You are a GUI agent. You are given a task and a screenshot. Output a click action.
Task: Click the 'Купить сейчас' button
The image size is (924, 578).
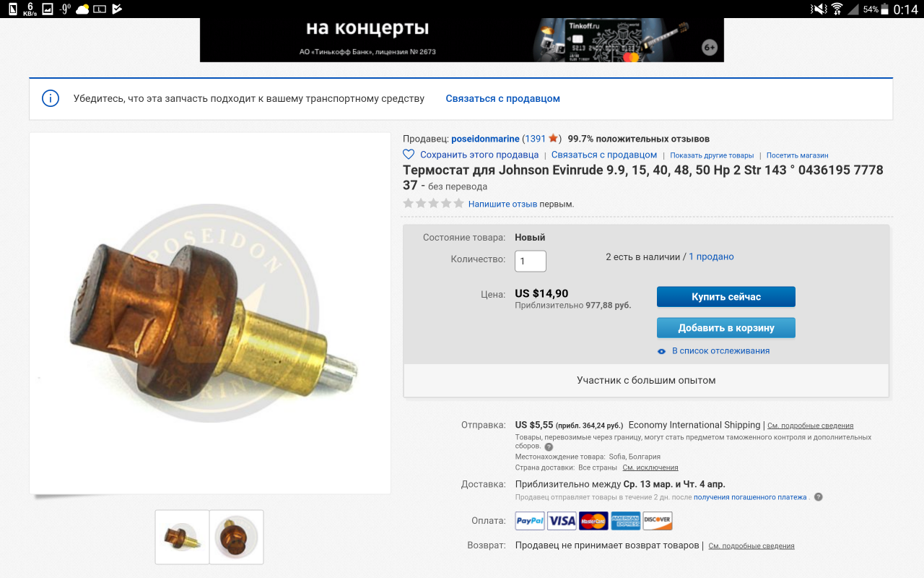[x=726, y=297]
